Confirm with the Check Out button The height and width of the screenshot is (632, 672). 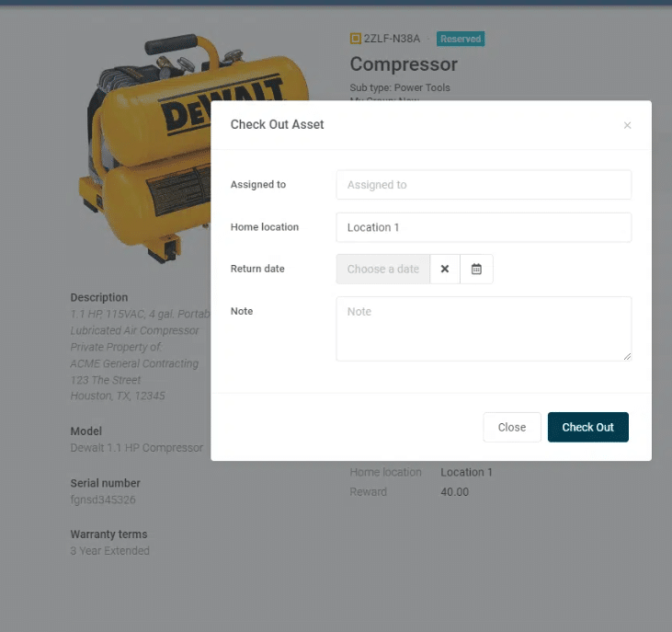[587, 427]
